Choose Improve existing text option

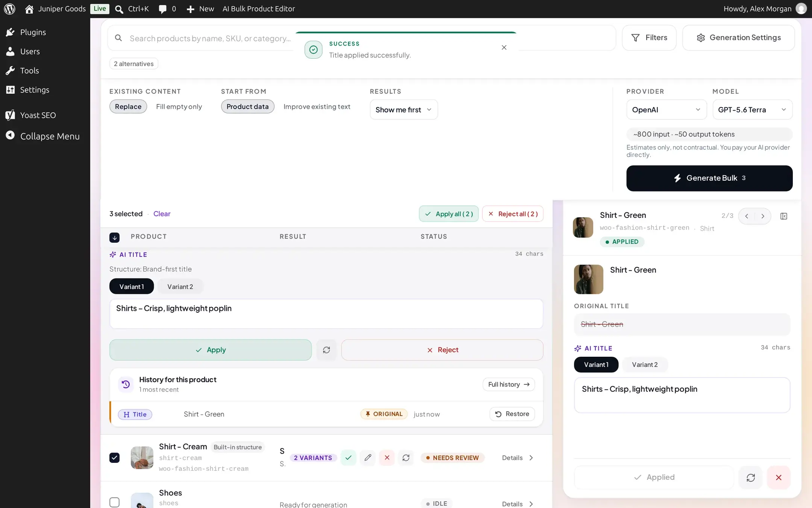(x=317, y=106)
